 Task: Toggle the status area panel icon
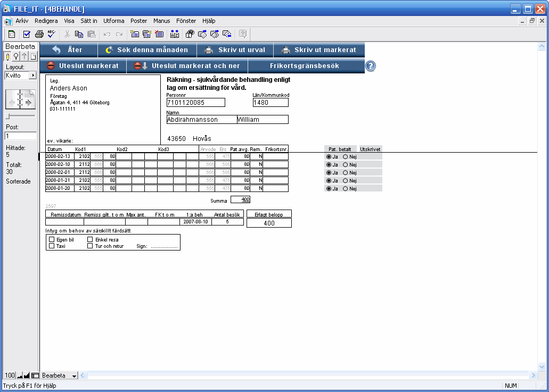coord(35,376)
